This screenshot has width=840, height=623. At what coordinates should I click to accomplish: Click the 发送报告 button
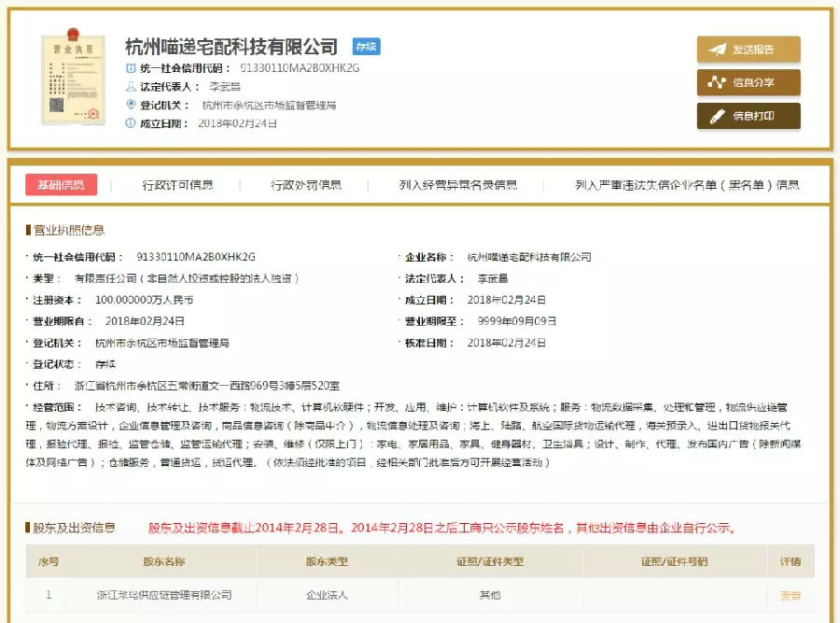pyautogui.click(x=751, y=47)
